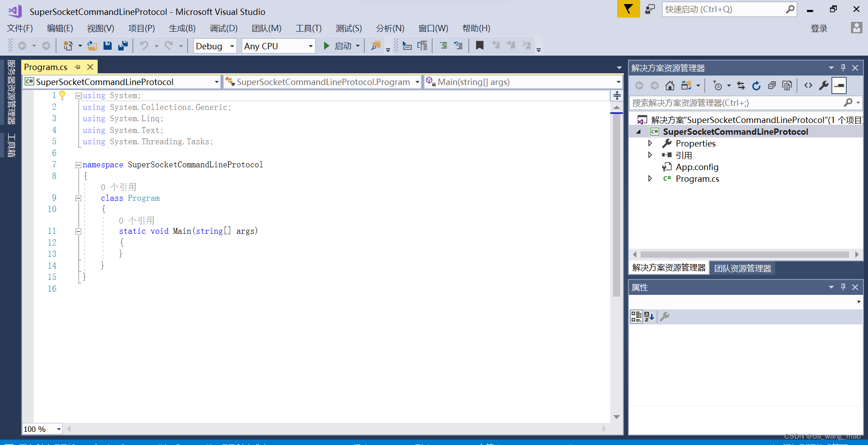Click the Comment selected lines icon
This screenshot has width=868, height=445.
click(443, 46)
